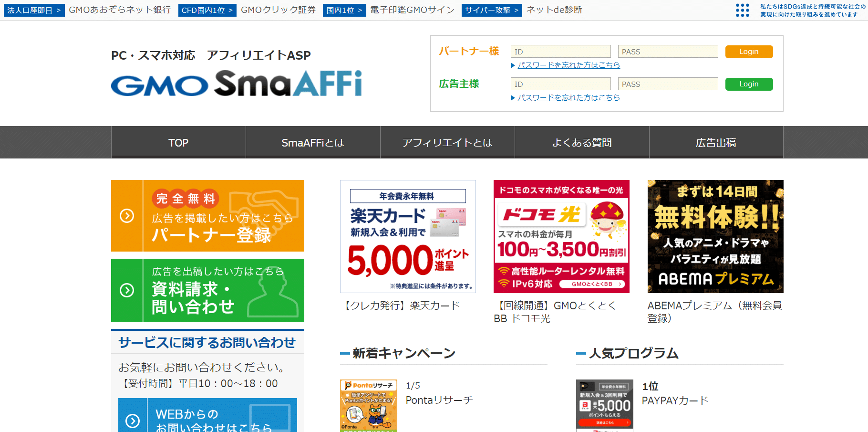868x432 pixels.
Task: Click CFD国内1位 blue tag
Action: point(207,10)
